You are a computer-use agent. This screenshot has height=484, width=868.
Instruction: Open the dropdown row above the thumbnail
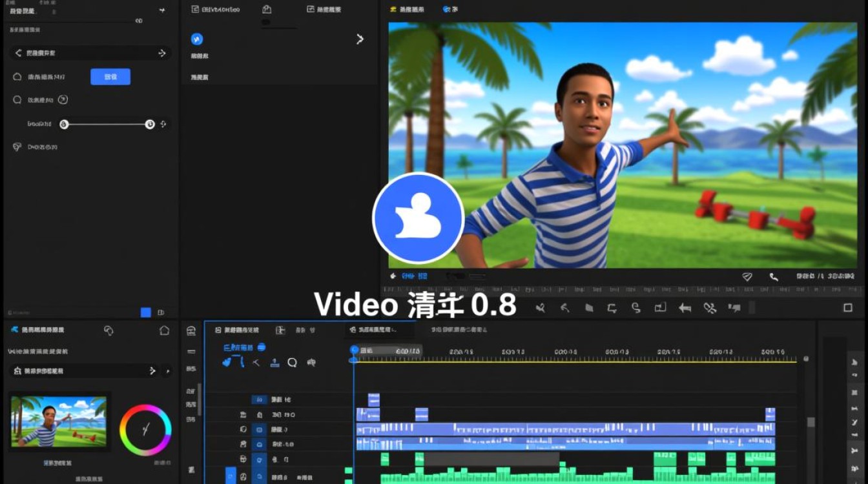(x=83, y=371)
